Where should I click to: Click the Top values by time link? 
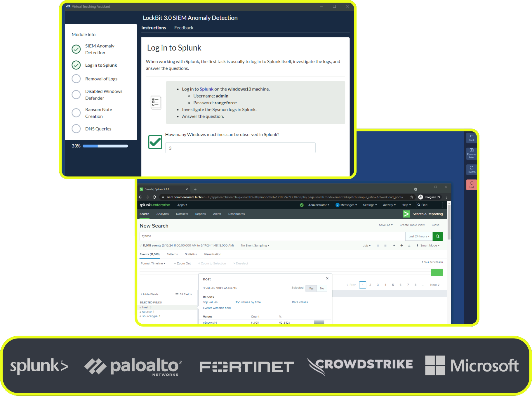[x=248, y=302]
